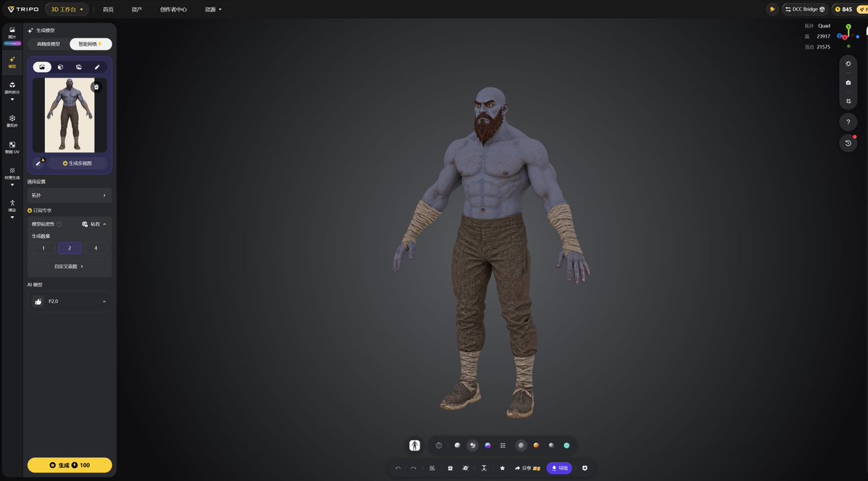Set generation count to 2
This screenshot has width=868, height=481.
(x=69, y=248)
